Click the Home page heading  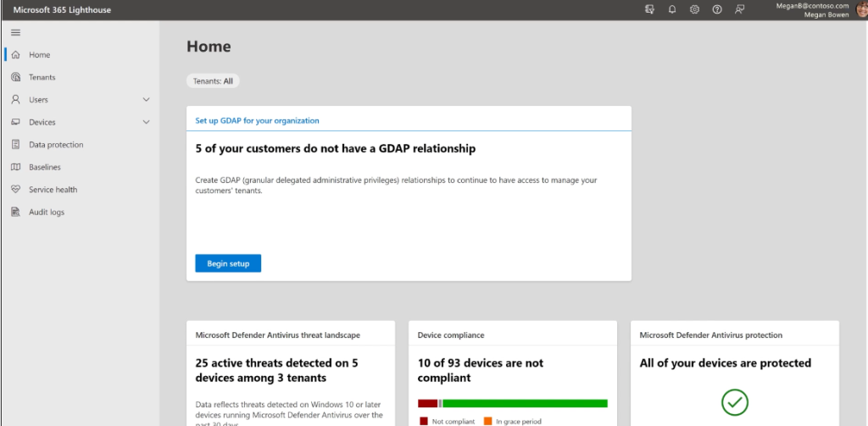click(209, 47)
